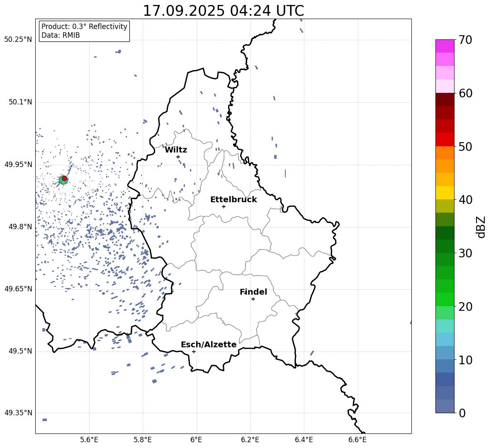491x448 pixels.
Task: Click the Ettelbruck station cross marker
Action: pyautogui.click(x=224, y=206)
